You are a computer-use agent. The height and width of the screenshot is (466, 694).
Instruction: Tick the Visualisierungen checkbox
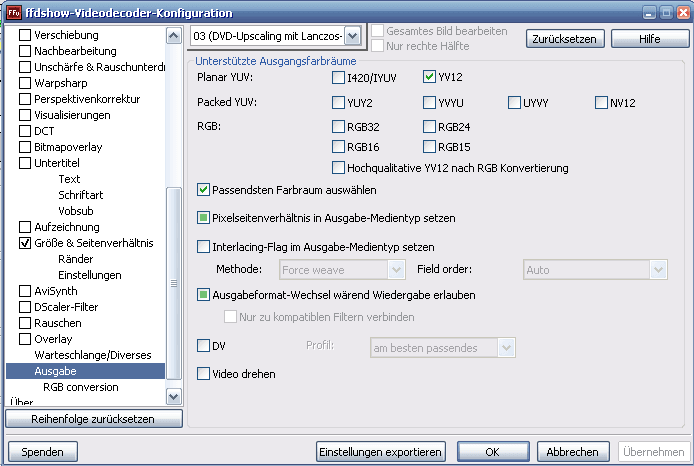25,115
